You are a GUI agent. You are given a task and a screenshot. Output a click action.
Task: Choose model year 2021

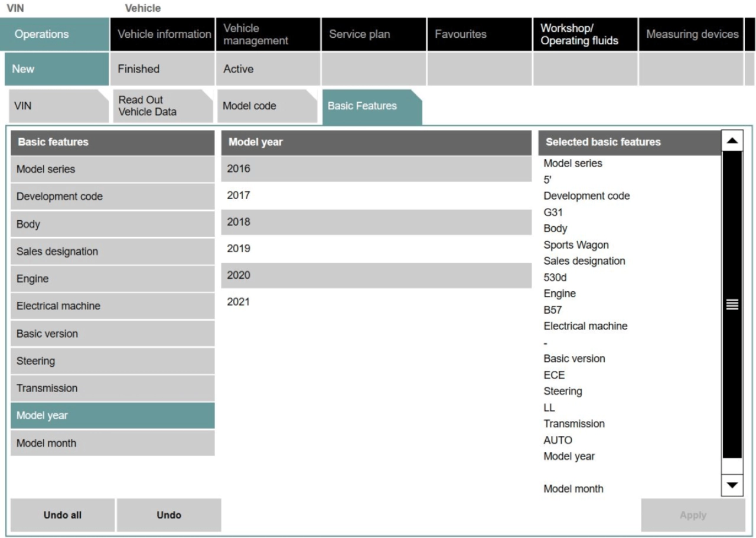(x=376, y=302)
